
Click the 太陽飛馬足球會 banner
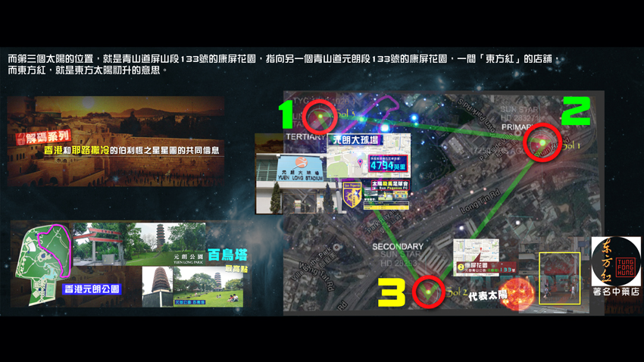pyautogui.click(x=390, y=185)
